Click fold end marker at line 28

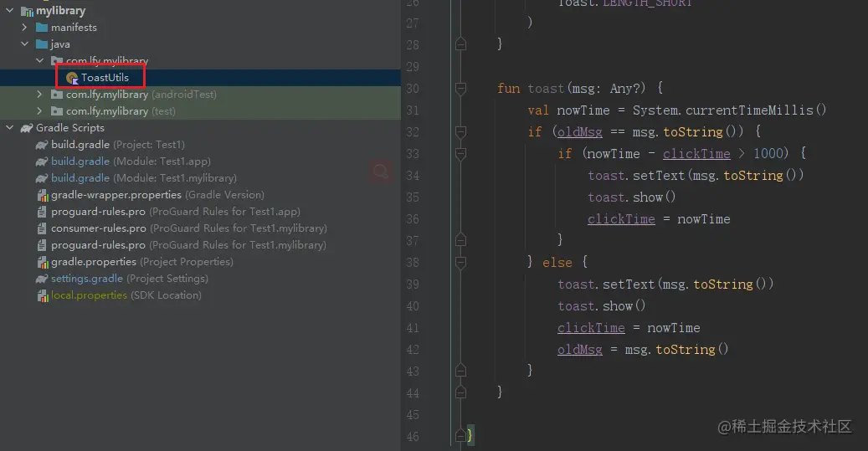460,44
